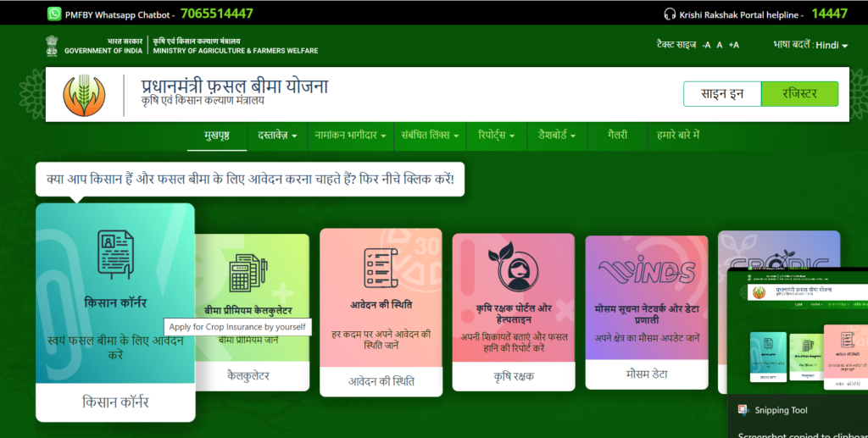The height and width of the screenshot is (438, 868).
Task: Click the Government of India emblem
Action: point(52,46)
